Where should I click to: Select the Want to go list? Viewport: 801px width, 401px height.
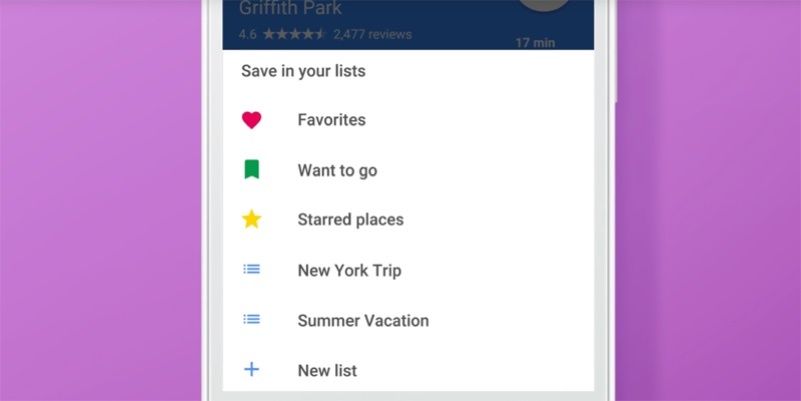[x=337, y=170]
